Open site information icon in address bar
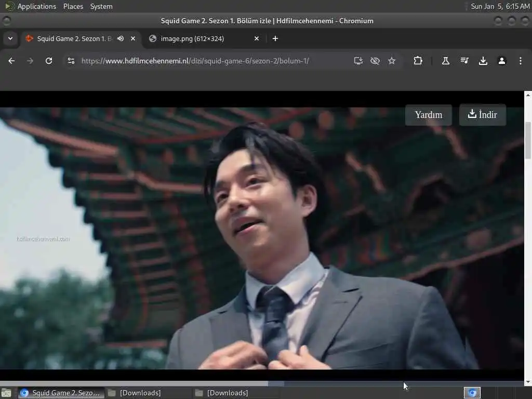532x399 pixels. 71,61
